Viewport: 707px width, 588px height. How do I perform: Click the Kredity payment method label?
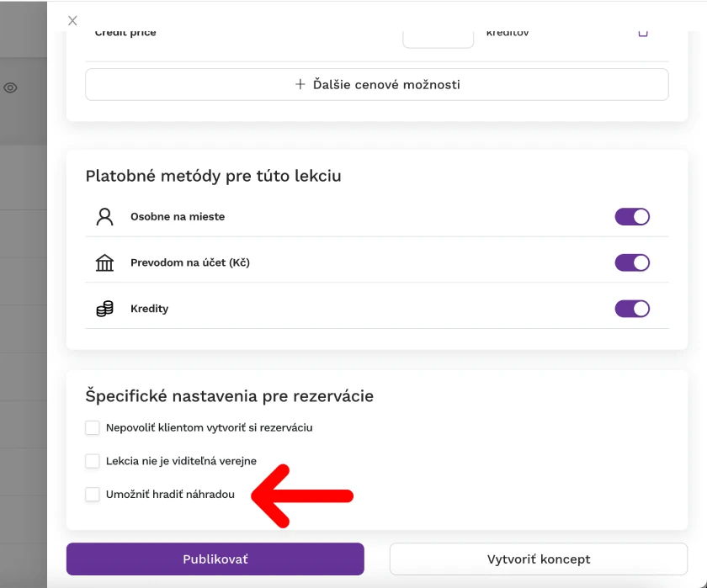coord(149,309)
